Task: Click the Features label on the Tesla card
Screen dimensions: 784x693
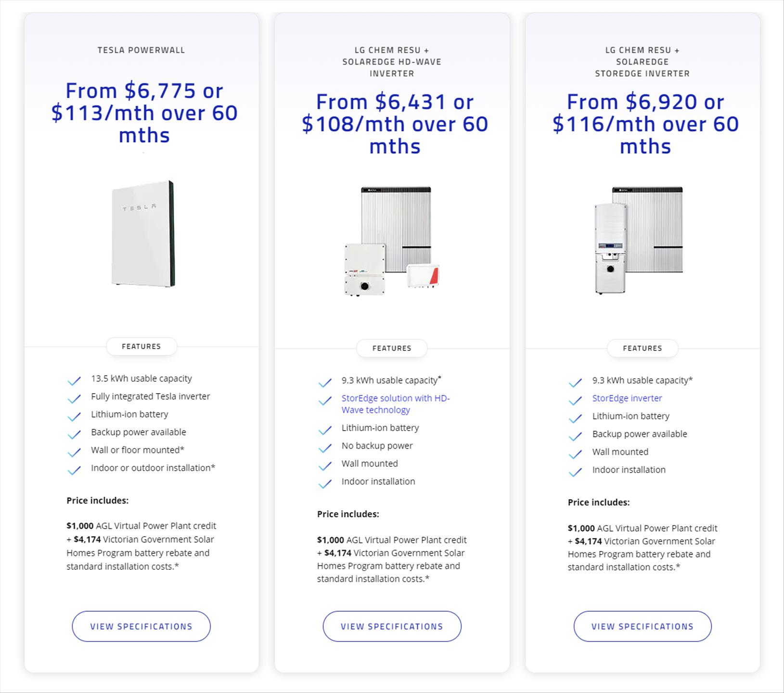Action: pyautogui.click(x=141, y=346)
